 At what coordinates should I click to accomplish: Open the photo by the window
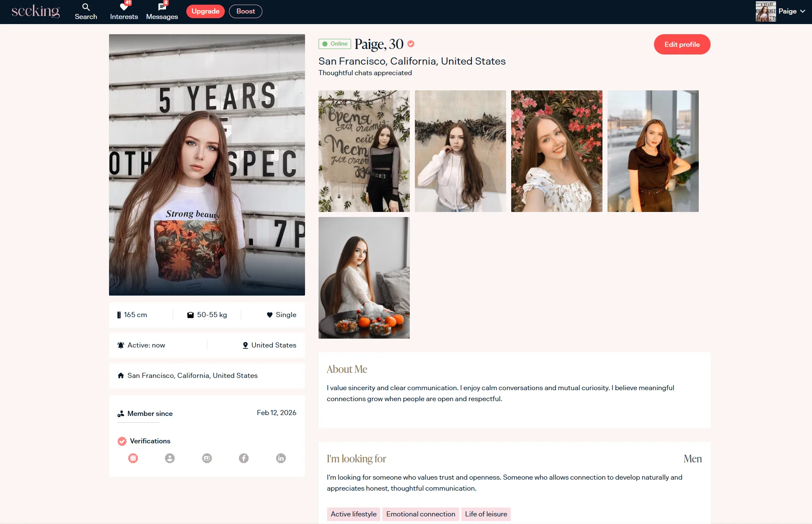[x=653, y=151]
